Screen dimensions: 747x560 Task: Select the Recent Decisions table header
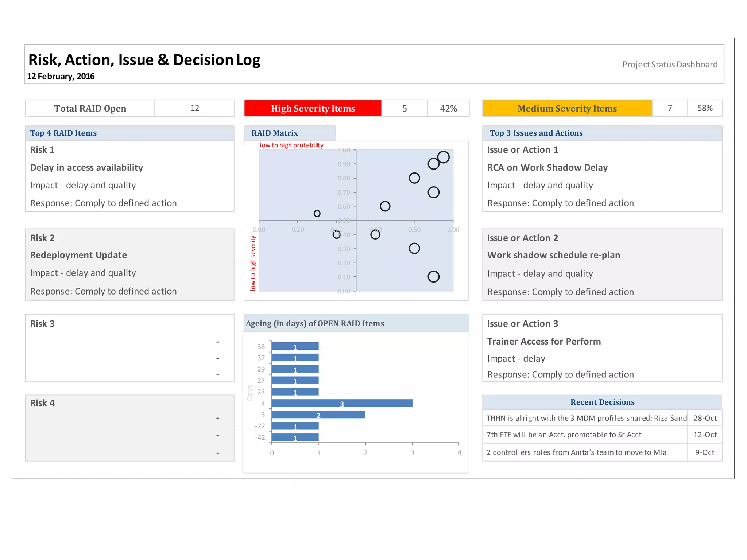pyautogui.click(x=602, y=402)
